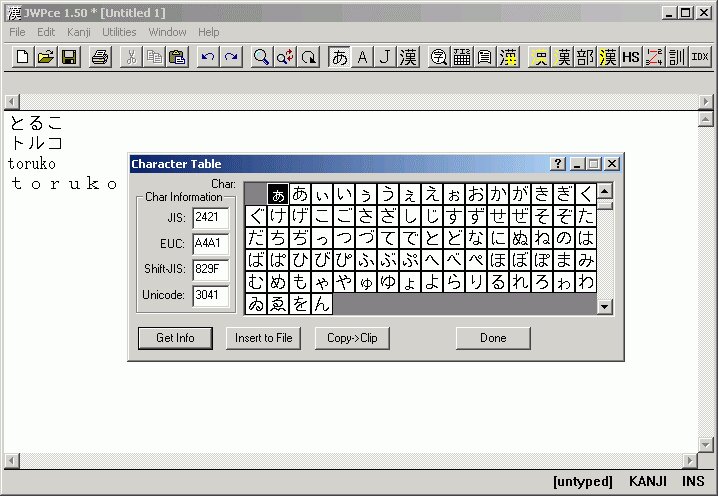Open dictionary lookup magnifier 字 icon
This screenshot has width=718, height=496.
[x=439, y=57]
